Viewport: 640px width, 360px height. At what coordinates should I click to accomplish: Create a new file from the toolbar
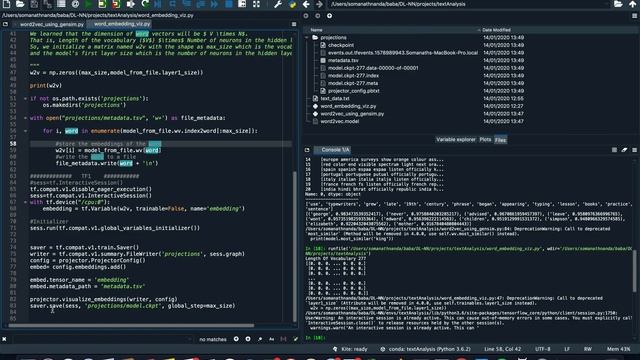[x=6, y=4]
